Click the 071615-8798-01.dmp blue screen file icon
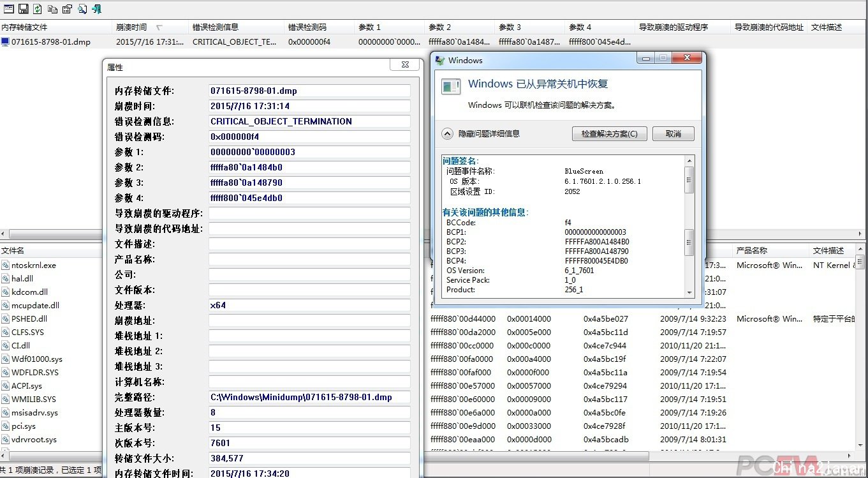 point(5,42)
